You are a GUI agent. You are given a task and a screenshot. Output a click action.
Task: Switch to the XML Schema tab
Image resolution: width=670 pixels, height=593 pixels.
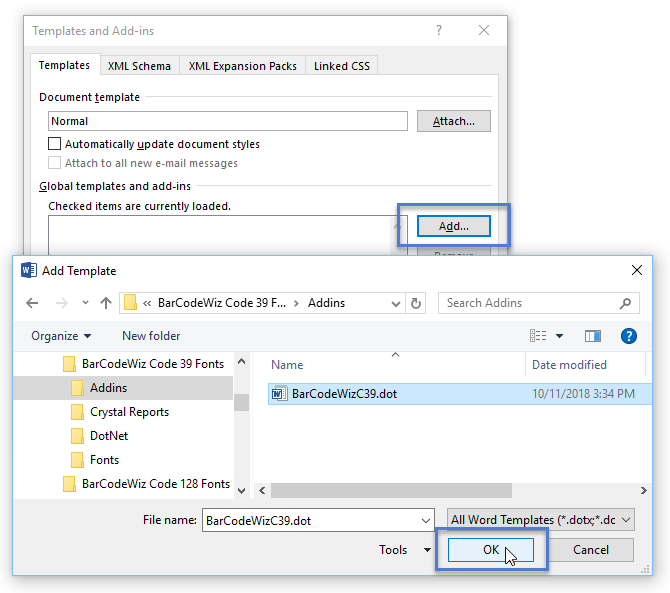(139, 66)
